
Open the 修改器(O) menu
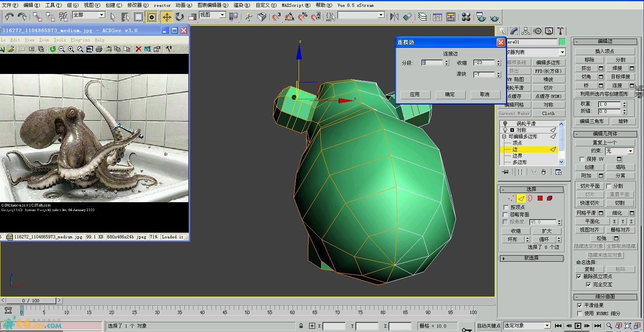(138, 5)
